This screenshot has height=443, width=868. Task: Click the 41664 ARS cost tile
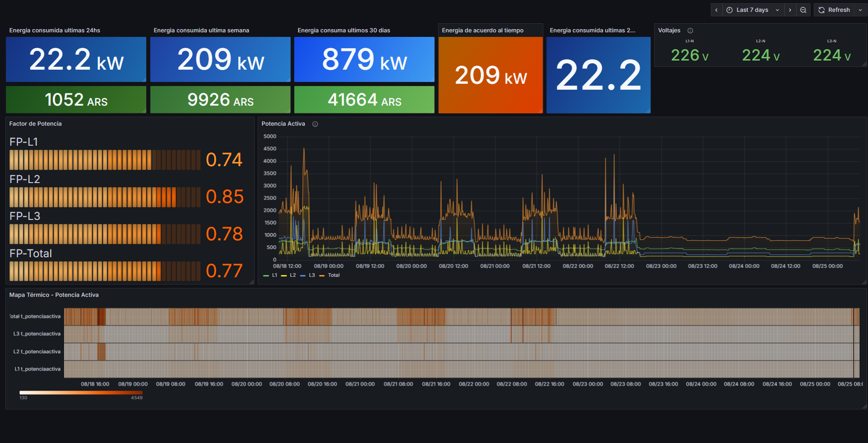tap(364, 100)
